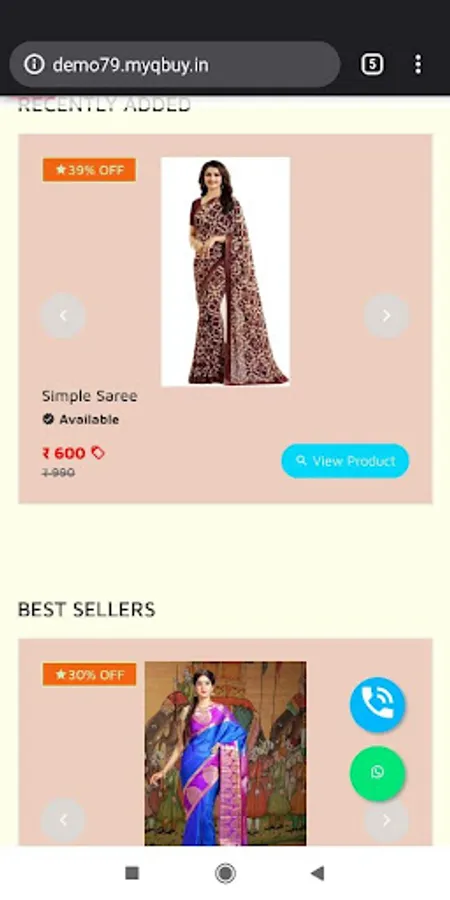Click the price tag icon beside ₹600
450x900 pixels.
tap(98, 453)
